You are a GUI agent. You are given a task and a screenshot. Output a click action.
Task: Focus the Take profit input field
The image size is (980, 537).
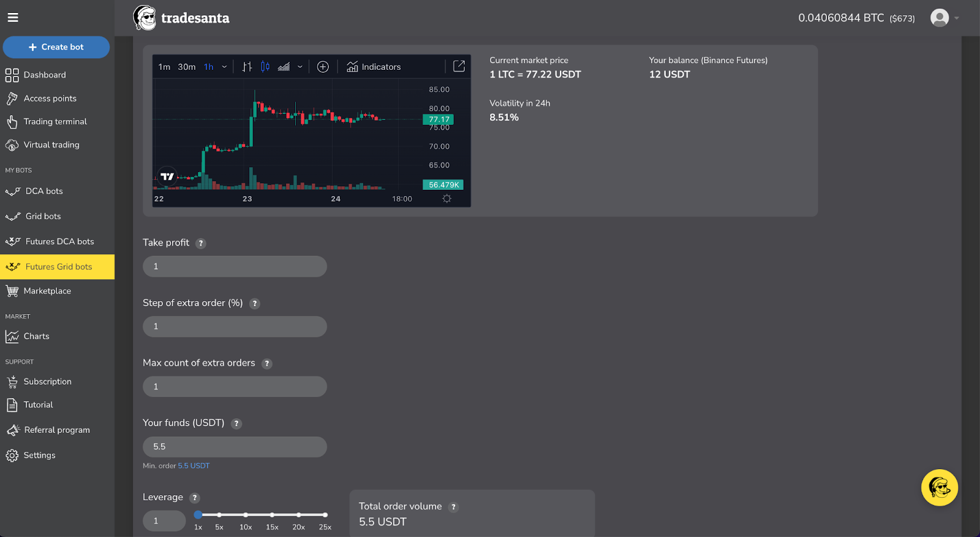pyautogui.click(x=235, y=266)
